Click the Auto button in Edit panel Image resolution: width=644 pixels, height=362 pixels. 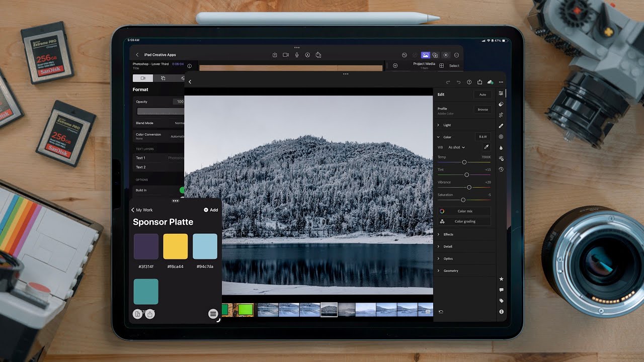click(x=482, y=95)
